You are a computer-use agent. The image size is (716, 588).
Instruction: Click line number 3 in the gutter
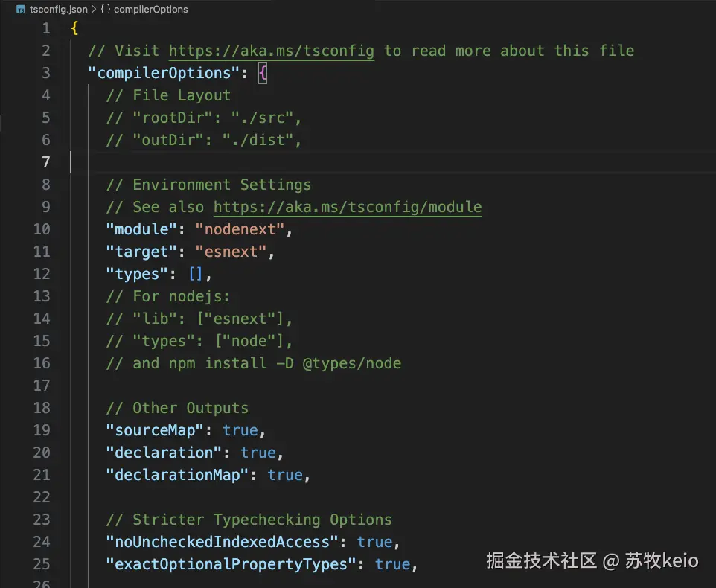46,73
